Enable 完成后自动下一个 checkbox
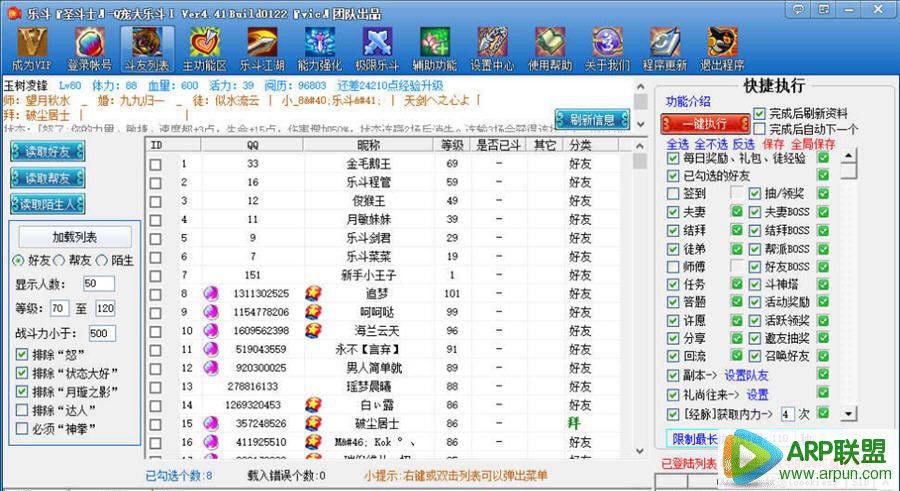900x491 pixels. (x=759, y=129)
